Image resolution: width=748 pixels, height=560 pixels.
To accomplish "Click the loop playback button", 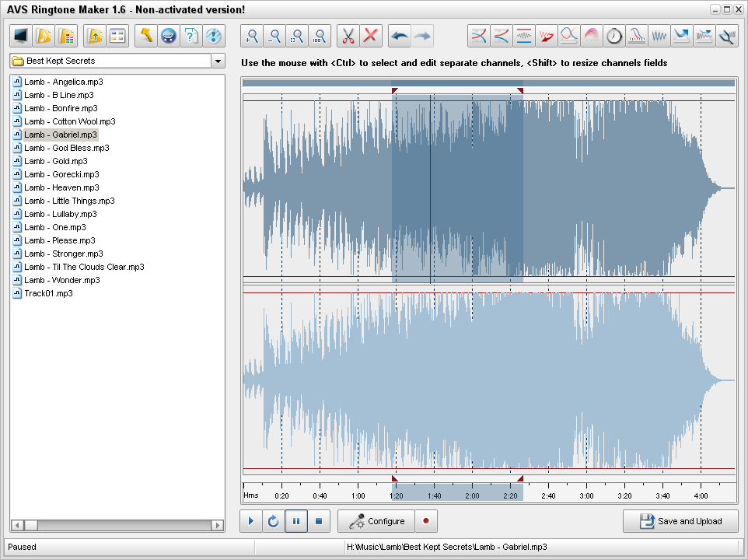I will point(274,521).
